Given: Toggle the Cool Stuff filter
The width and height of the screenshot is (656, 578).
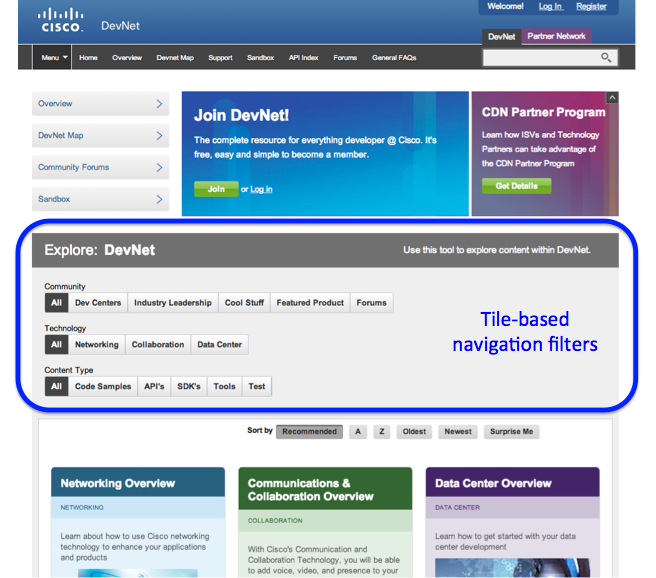Looking at the screenshot, I should (244, 303).
